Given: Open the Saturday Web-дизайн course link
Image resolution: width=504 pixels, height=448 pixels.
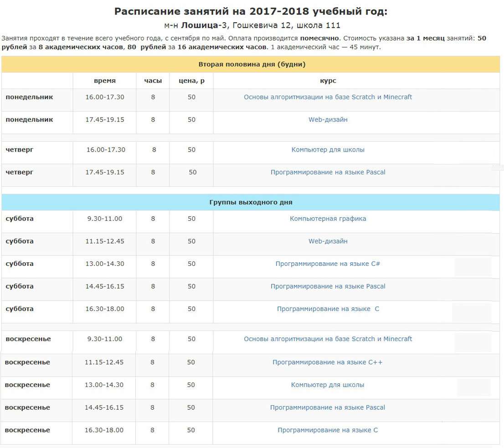Looking at the screenshot, I should tap(328, 241).
